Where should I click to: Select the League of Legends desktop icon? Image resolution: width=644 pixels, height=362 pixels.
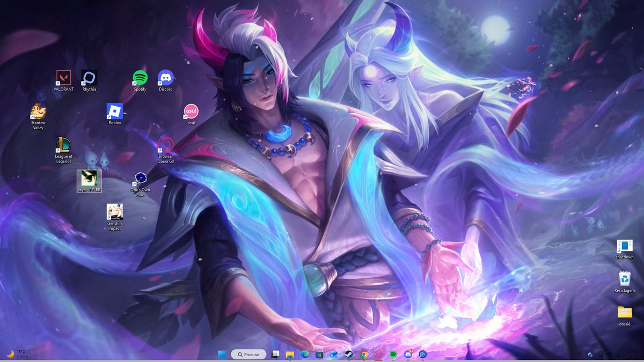63,150
